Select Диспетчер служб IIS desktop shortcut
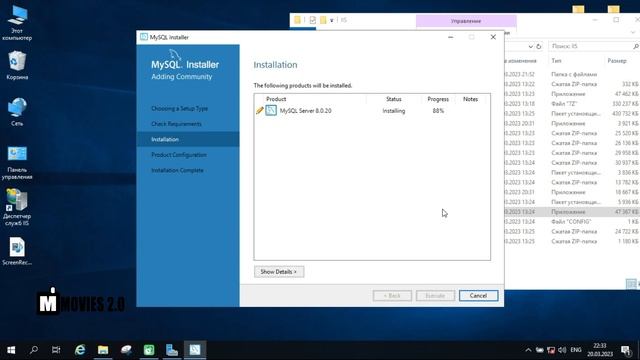Viewport: 640px width, 360px height. coord(17,208)
